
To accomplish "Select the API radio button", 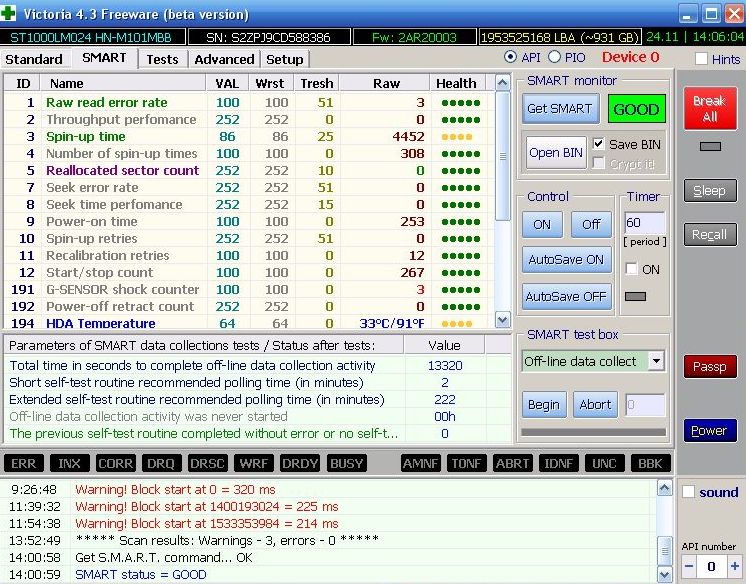I will [510, 57].
